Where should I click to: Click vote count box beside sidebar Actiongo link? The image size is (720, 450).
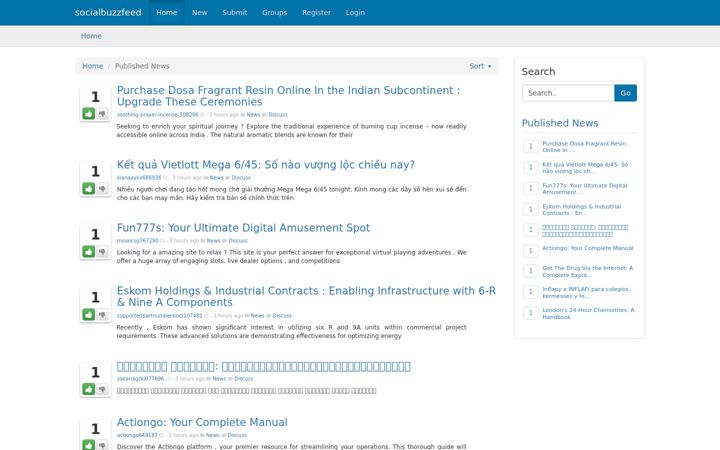coord(530,251)
